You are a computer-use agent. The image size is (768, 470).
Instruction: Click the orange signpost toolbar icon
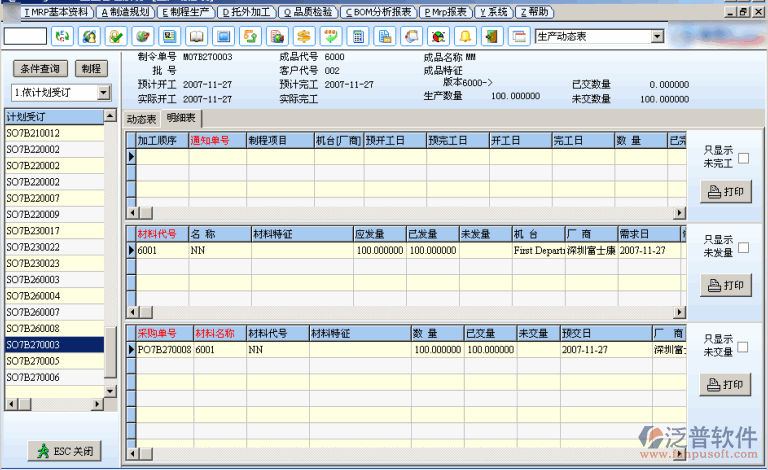303,37
